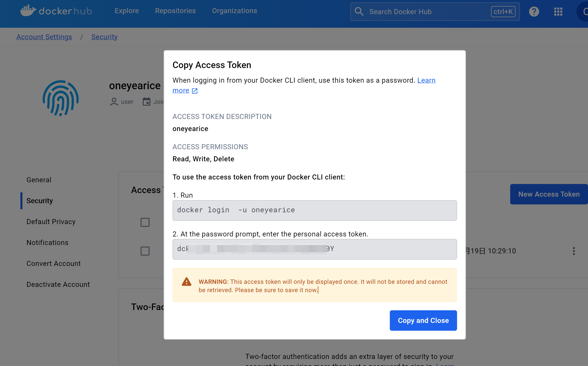Open the apps grid icon

[558, 12]
